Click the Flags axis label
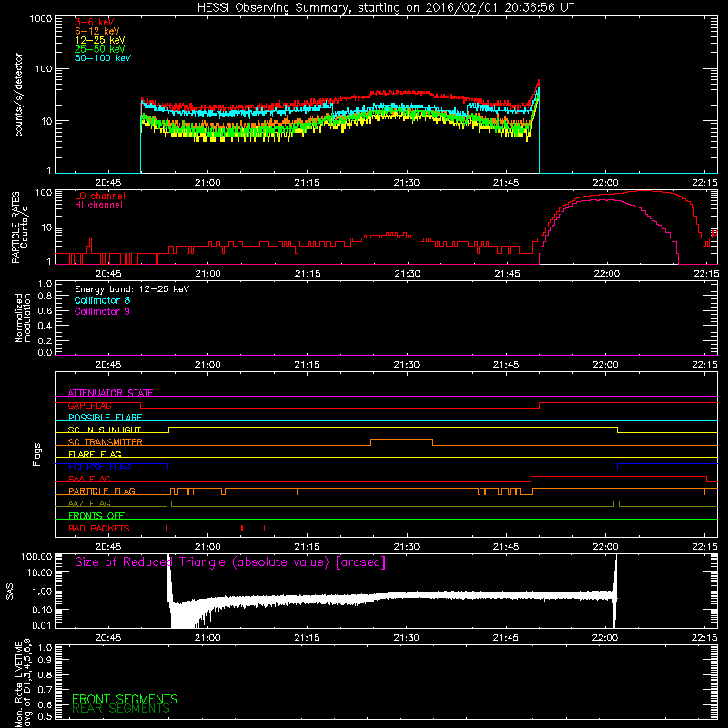728x728 pixels. [x=37, y=454]
